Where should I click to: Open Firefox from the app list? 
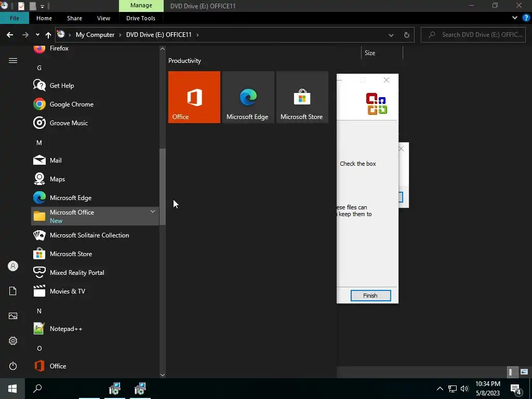coord(95,48)
